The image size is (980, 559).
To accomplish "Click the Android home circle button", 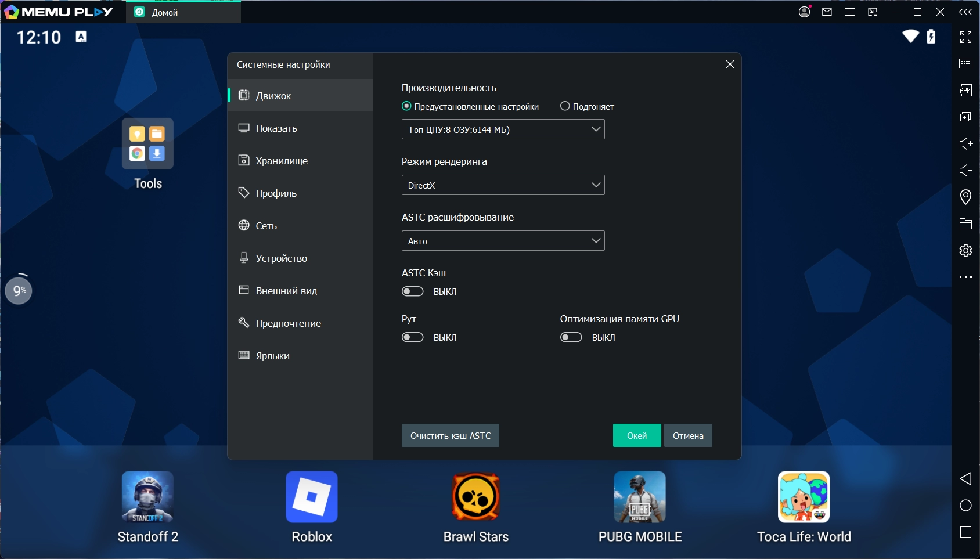I will [965, 505].
